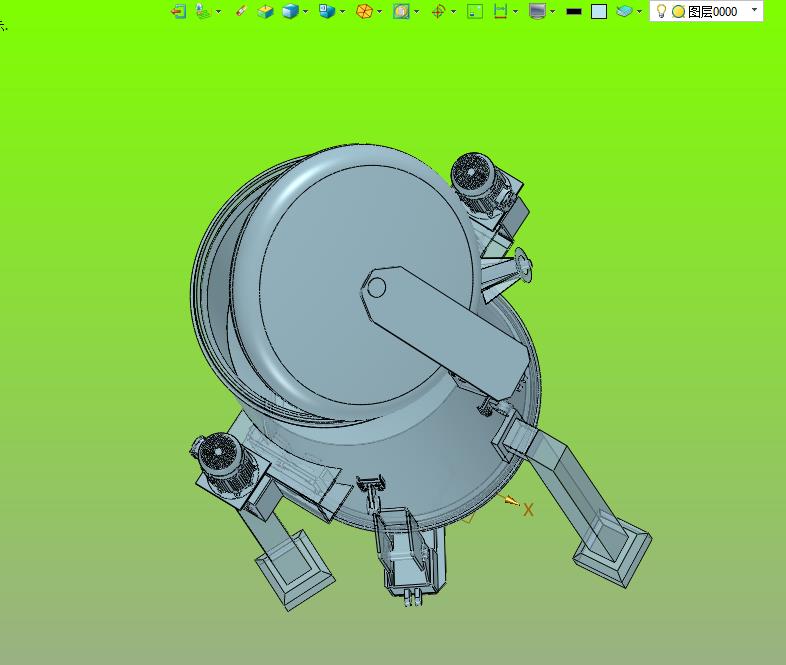This screenshot has height=665, width=786.
Task: Click the black line color swatch
Action: [x=574, y=12]
